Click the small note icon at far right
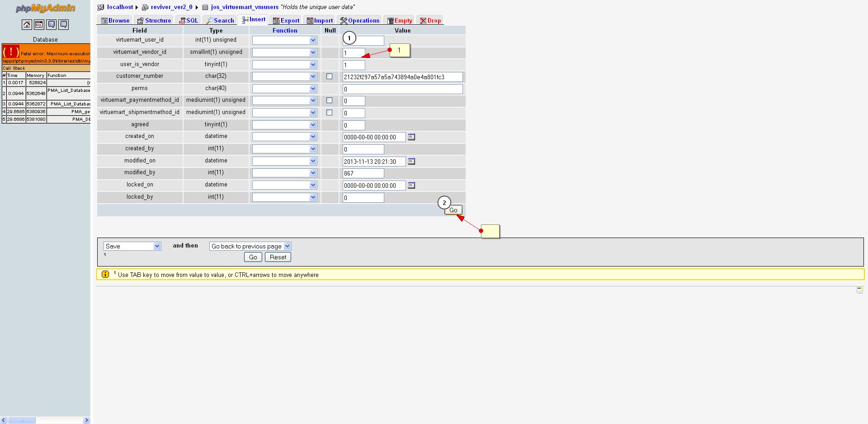 click(859, 290)
